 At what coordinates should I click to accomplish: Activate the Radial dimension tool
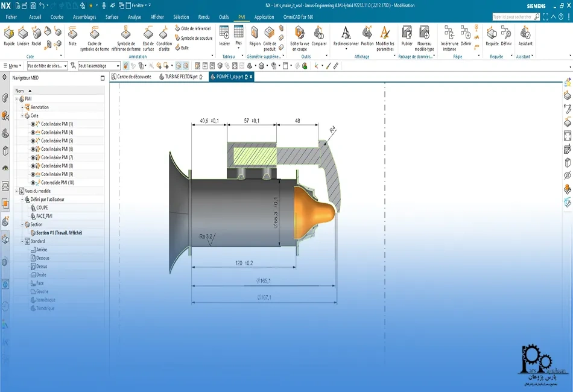(37, 35)
